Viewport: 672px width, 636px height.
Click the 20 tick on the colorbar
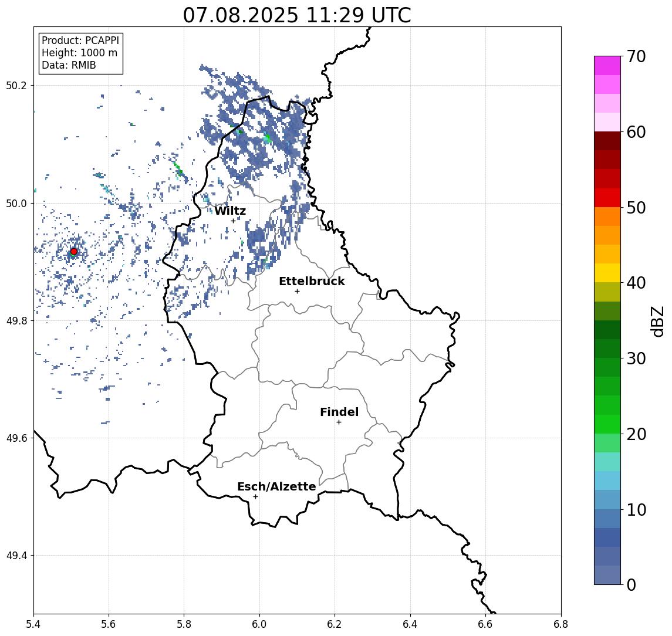point(636,434)
